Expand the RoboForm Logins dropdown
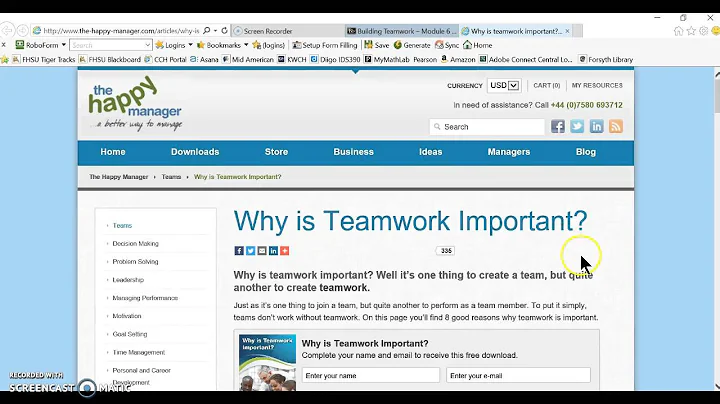 (x=191, y=45)
